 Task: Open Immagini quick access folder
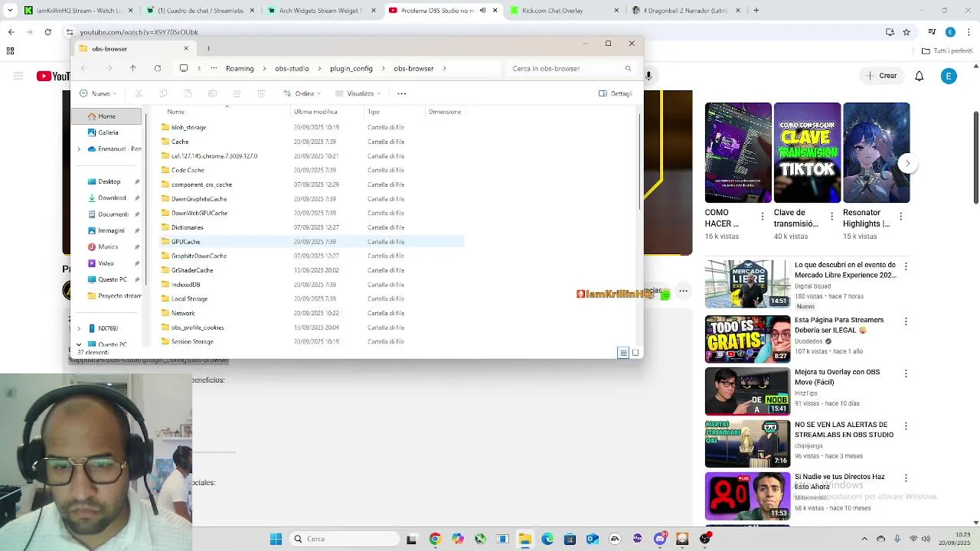(x=111, y=230)
